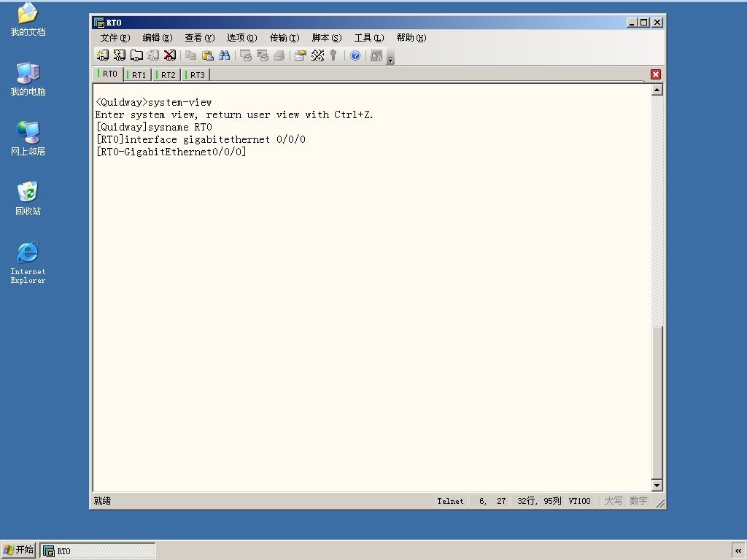Click the Find binoculars icon
This screenshot has width=747, height=560.
coord(224,55)
